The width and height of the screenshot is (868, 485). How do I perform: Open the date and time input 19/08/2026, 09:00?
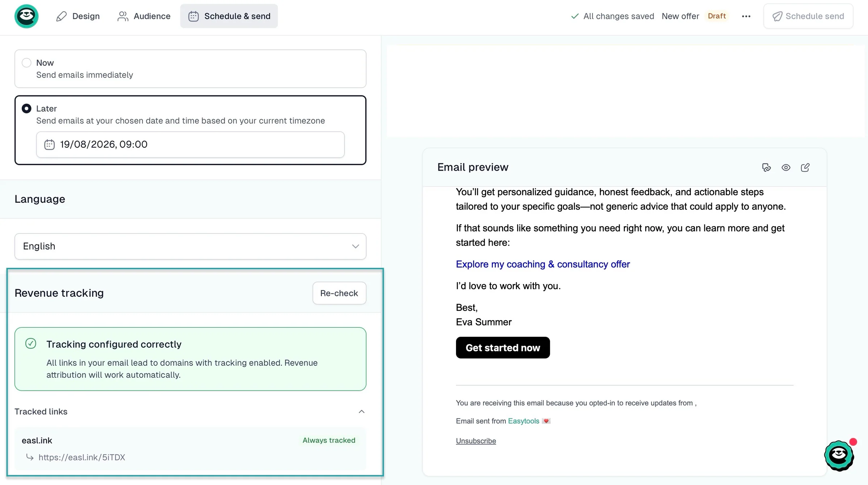(x=190, y=145)
